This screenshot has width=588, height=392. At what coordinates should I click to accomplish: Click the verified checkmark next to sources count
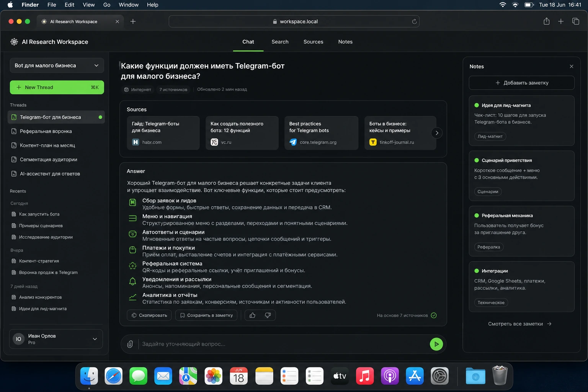(x=434, y=315)
